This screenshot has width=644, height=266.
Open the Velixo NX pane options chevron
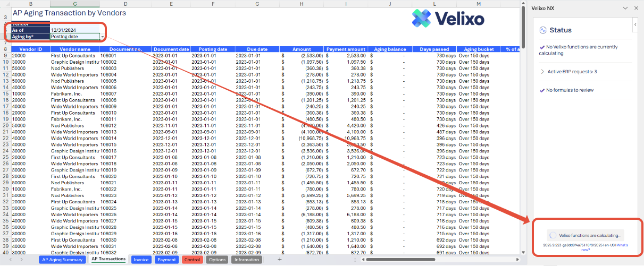point(625,8)
